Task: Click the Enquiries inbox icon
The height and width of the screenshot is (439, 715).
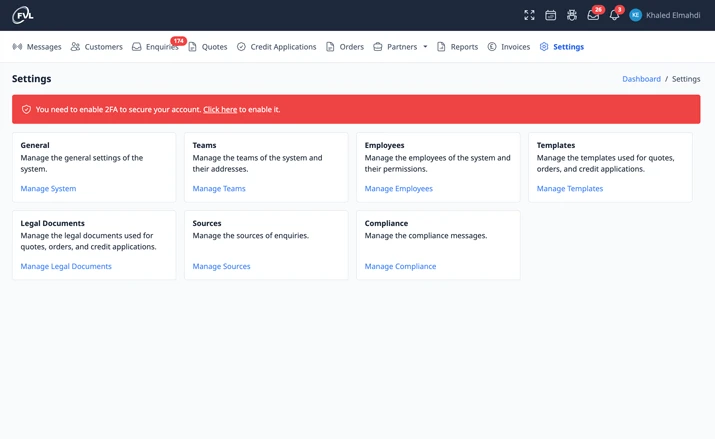Action: point(136,46)
